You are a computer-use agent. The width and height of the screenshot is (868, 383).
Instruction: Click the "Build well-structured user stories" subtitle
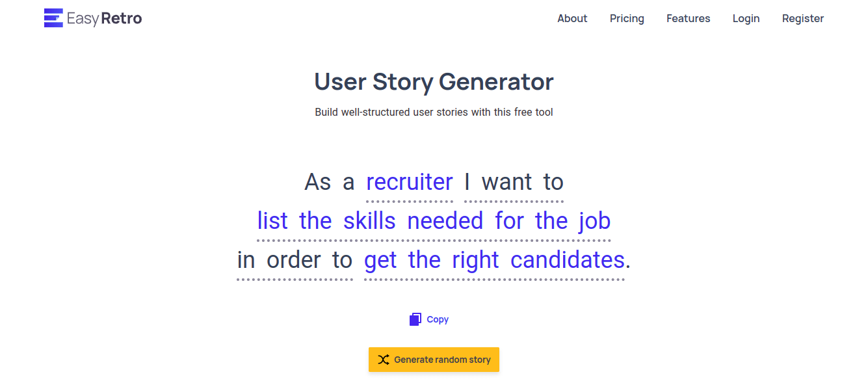(434, 112)
